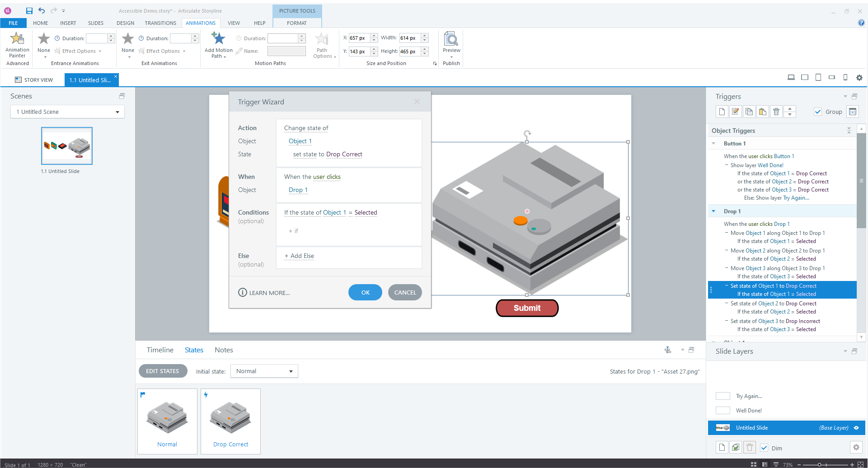Switch to the TRANSITIONS ribbon tab
Viewport: 868px width, 468px height.
click(160, 23)
